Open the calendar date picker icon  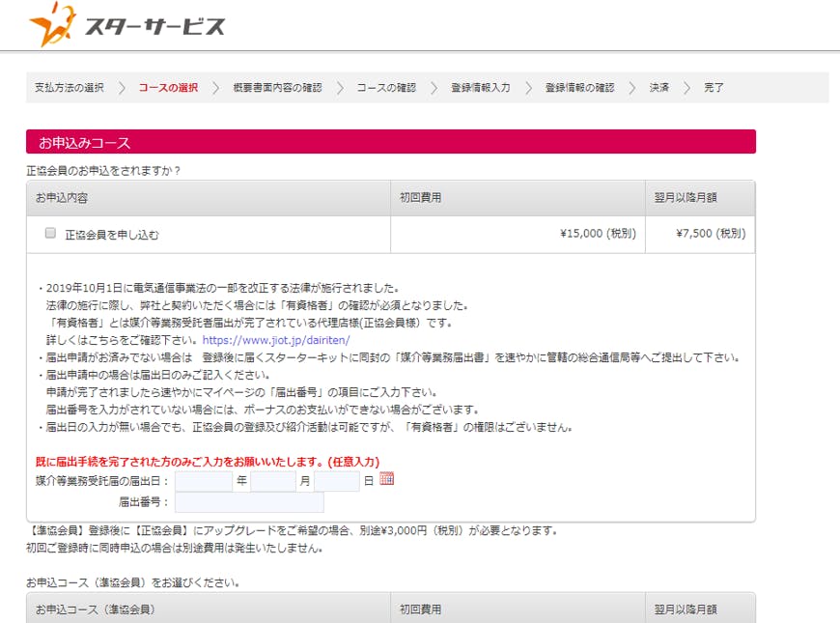(x=387, y=479)
